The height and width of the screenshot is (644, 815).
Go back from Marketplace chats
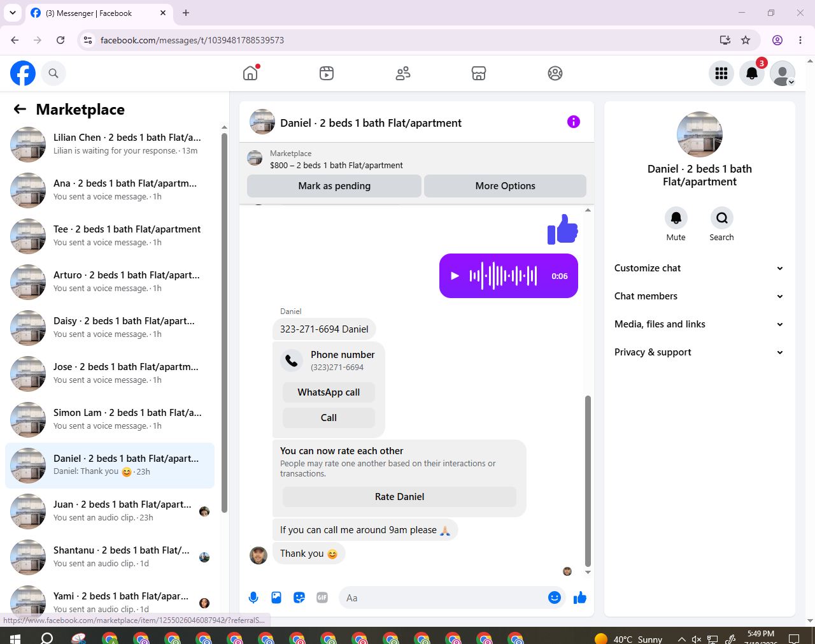coord(20,109)
